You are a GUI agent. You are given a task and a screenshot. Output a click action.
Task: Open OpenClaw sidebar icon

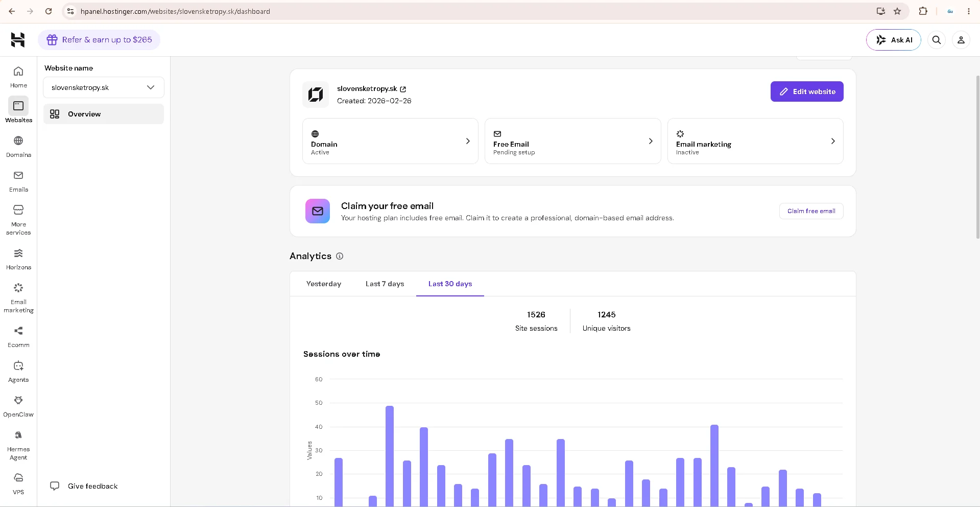(18, 406)
